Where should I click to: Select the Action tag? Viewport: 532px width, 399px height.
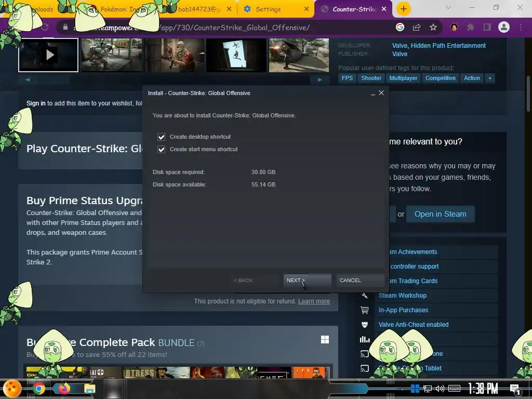pyautogui.click(x=472, y=78)
